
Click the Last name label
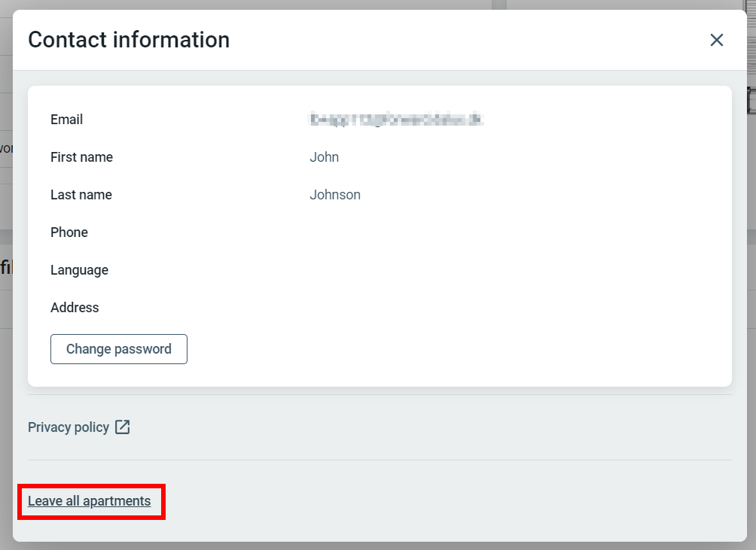81,195
